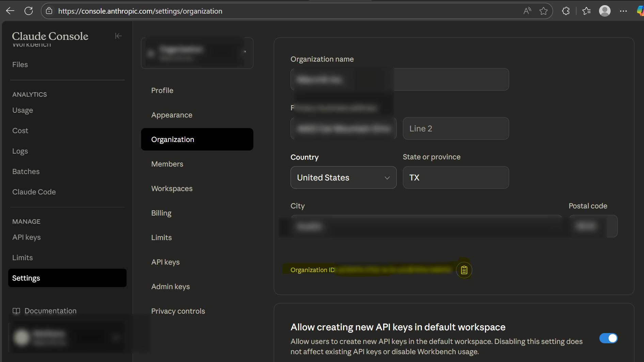The image size is (644, 362).
Task: Go to Privacy controls settings
Action: pos(178,311)
